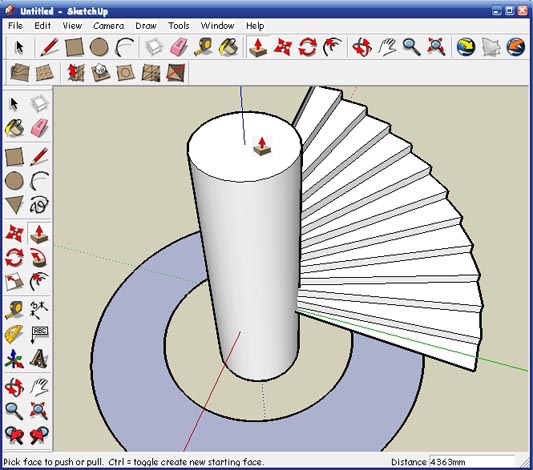Viewport: 533px width, 470px height.
Task: Click the Sandbox Flip Edge tool
Action: coord(176,72)
